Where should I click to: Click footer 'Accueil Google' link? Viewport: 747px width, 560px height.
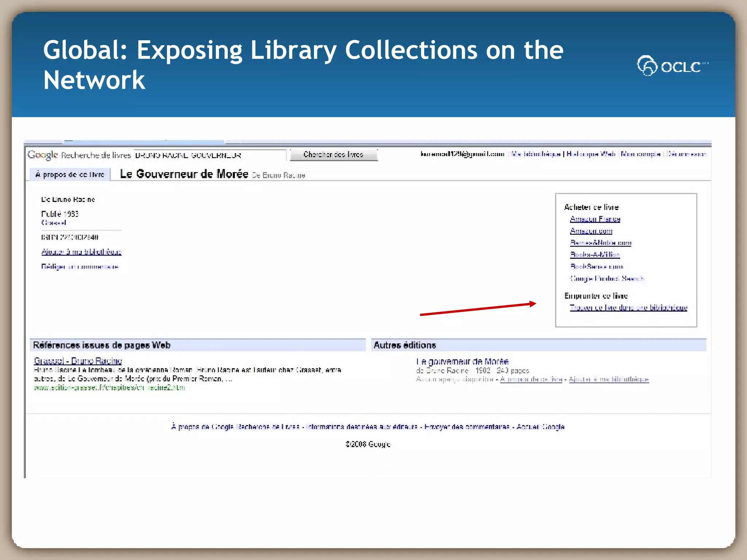[x=540, y=427]
